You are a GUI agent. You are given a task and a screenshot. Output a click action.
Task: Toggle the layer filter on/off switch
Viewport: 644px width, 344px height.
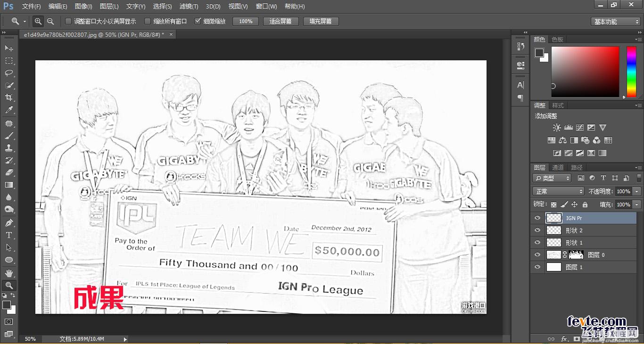[639, 178]
